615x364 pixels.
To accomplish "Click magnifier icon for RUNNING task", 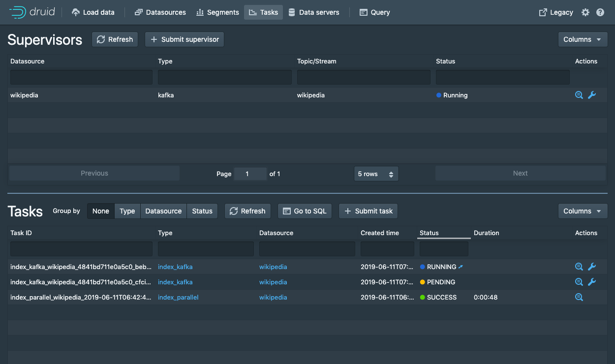I will coord(579,267).
